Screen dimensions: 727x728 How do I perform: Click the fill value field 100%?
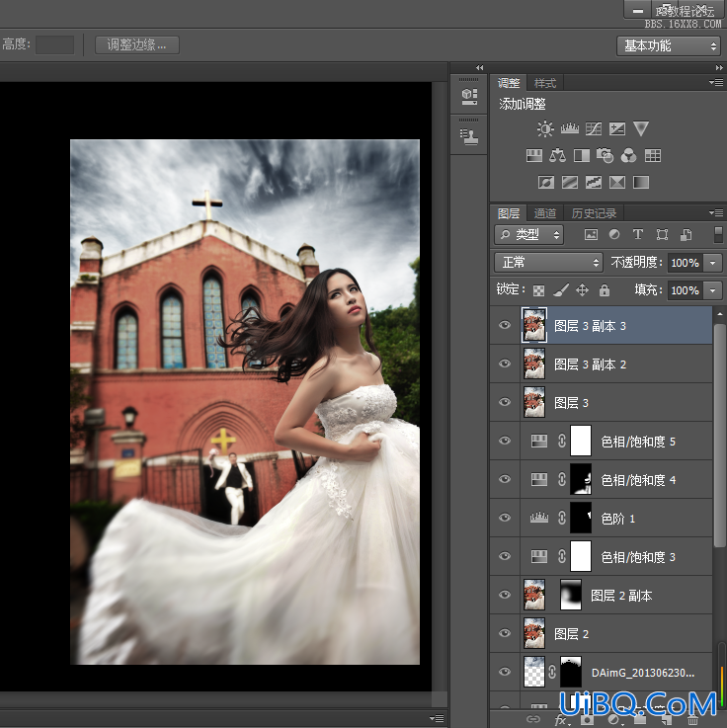(x=686, y=290)
